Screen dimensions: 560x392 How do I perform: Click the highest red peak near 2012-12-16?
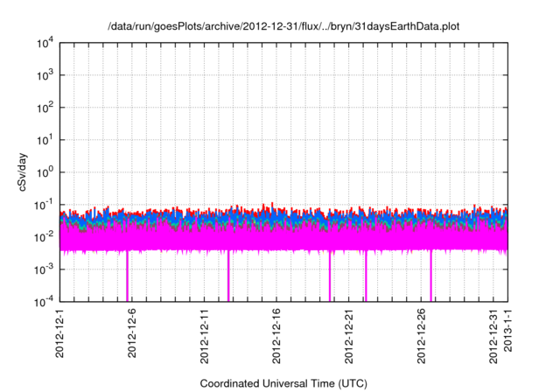[x=272, y=205]
